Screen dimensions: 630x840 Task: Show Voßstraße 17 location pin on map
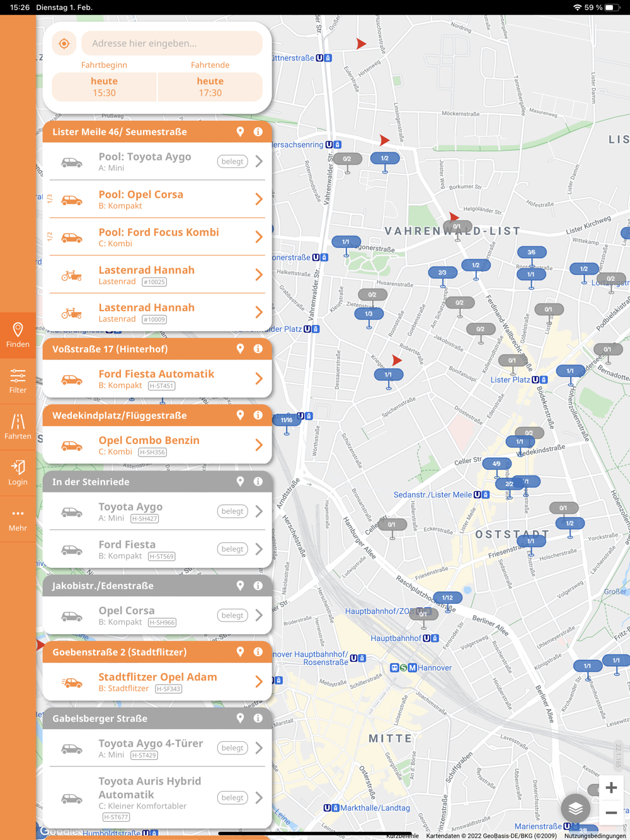pyautogui.click(x=240, y=349)
